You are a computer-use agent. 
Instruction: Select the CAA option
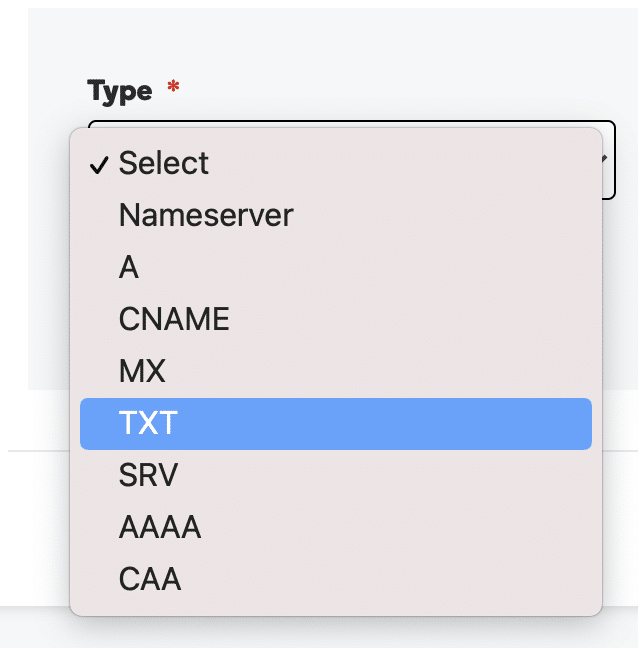336,579
